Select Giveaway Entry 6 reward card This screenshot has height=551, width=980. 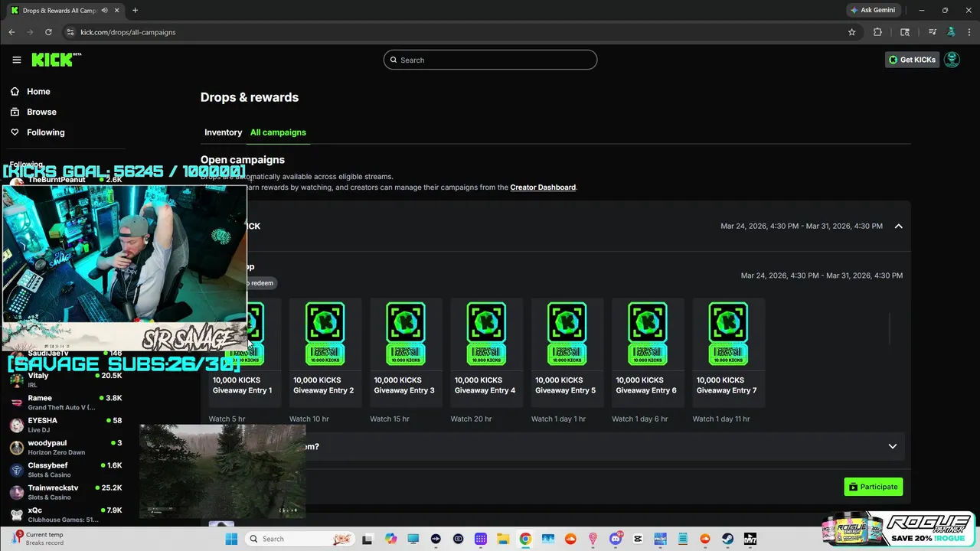point(648,351)
